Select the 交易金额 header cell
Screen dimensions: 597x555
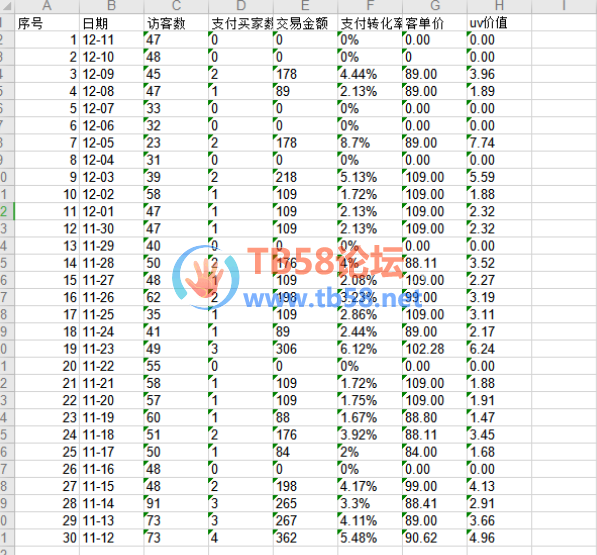pyautogui.click(x=305, y=23)
